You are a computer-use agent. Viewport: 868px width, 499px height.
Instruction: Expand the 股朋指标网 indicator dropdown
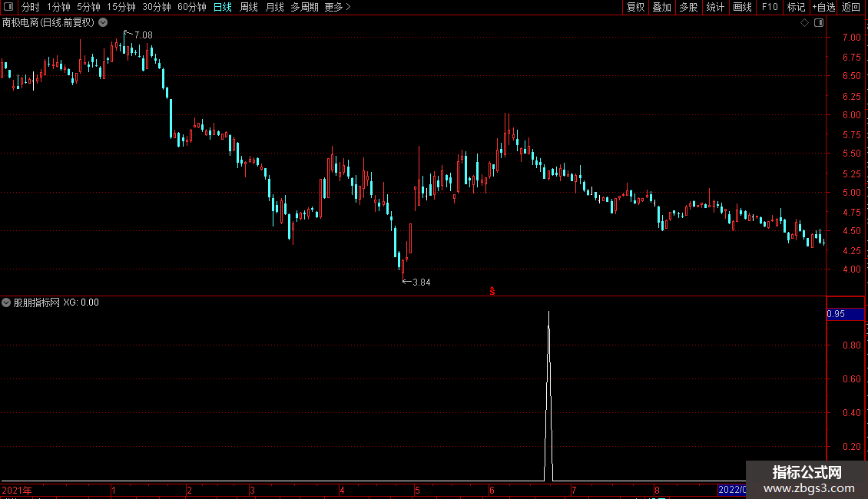coord(6,302)
